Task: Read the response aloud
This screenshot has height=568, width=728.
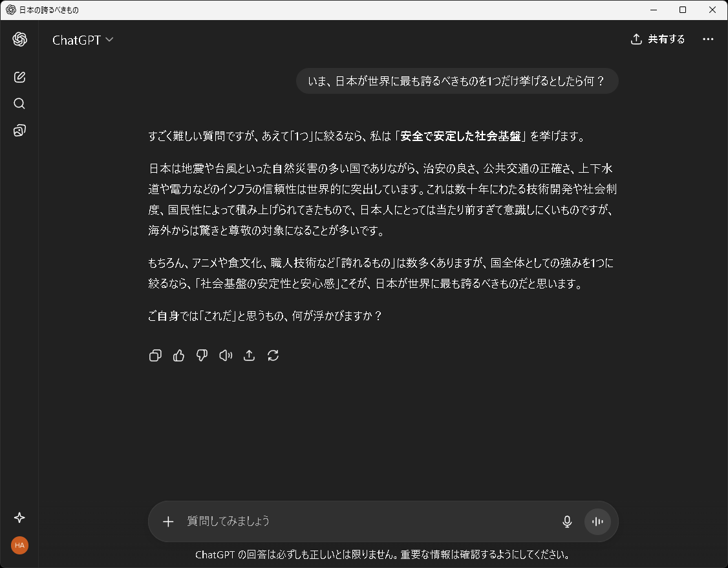Action: click(225, 355)
